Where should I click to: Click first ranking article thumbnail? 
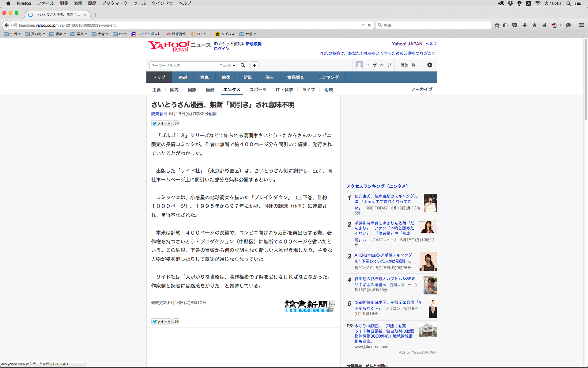pyautogui.click(x=430, y=203)
